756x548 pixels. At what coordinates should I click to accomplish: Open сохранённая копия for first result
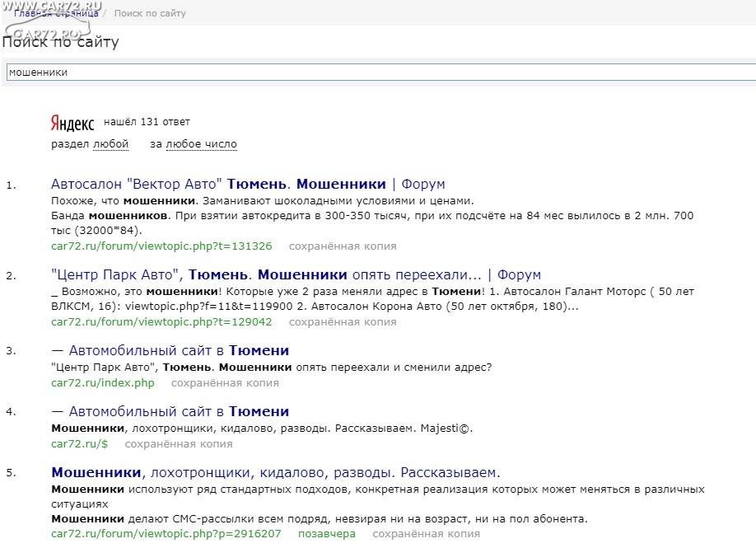coord(343,246)
